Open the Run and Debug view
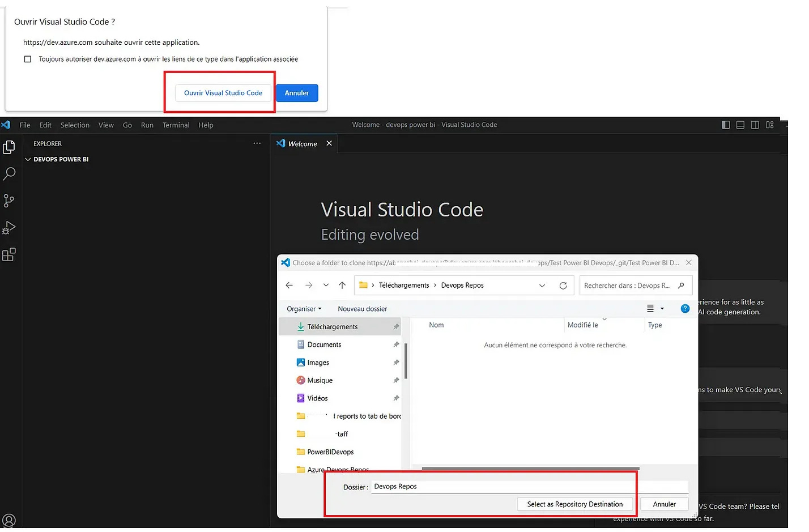Image resolution: width=809 pixels, height=532 pixels. tap(9, 228)
